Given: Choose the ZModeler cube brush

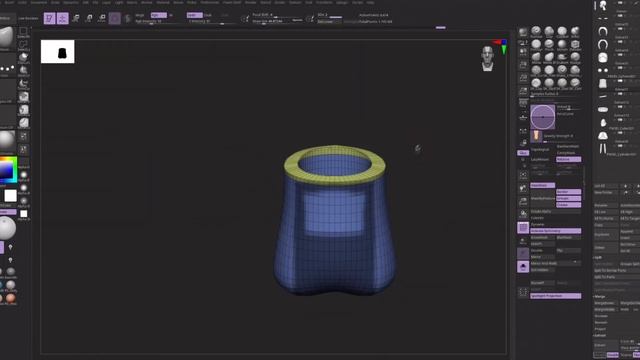Looking at the screenshot, I should [x=575, y=44].
